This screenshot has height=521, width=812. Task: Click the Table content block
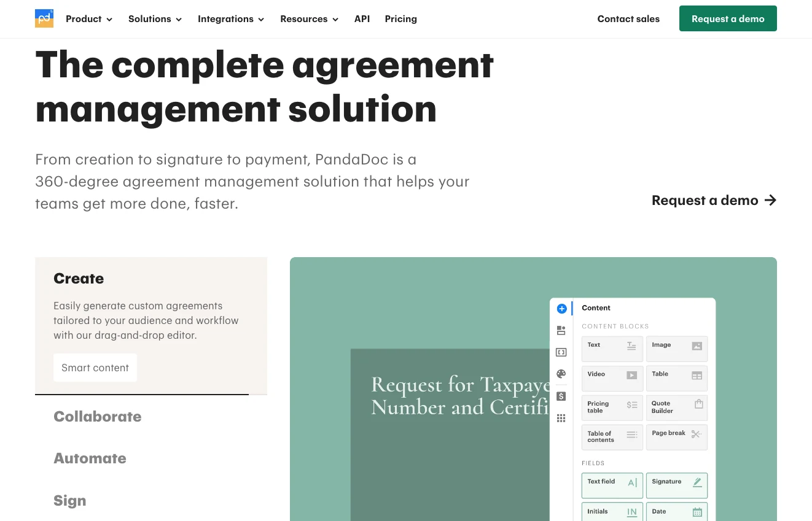(677, 378)
